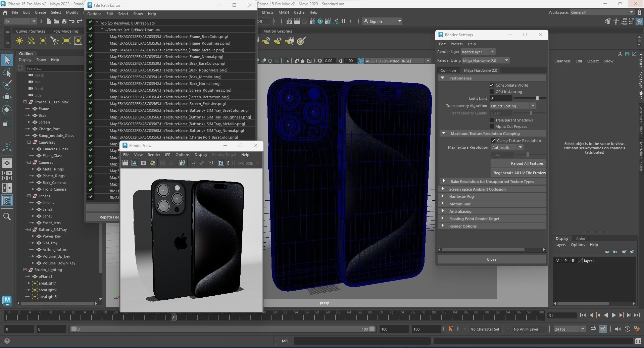This screenshot has width=644, height=348.
Task: Click Close button in Render Settings
Action: (491, 259)
